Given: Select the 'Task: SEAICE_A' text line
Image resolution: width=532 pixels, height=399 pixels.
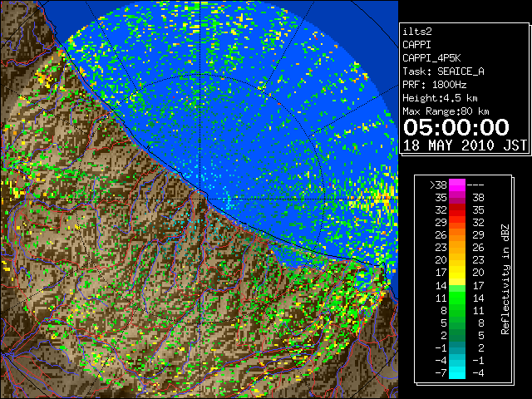Looking at the screenshot, I should point(443,71).
